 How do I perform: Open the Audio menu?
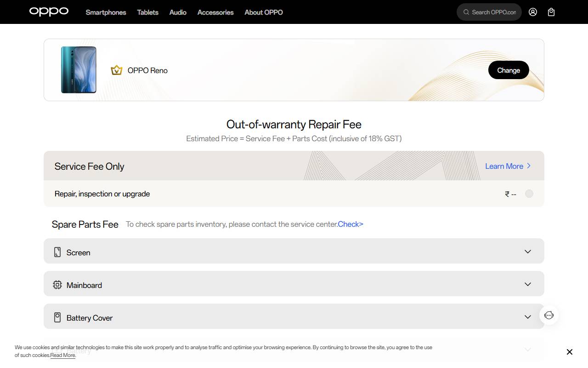click(x=178, y=12)
